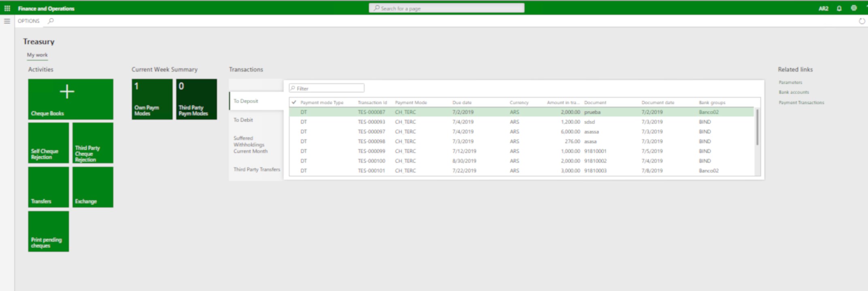Select the To Debit tab
Viewport: 868px width, 291px height.
pos(256,120)
